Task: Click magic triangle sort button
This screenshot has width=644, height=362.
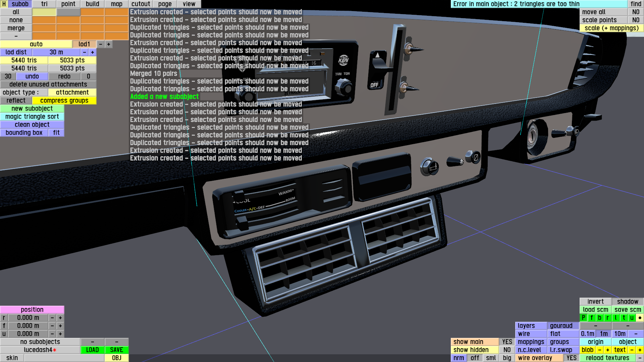Action: 32,117
